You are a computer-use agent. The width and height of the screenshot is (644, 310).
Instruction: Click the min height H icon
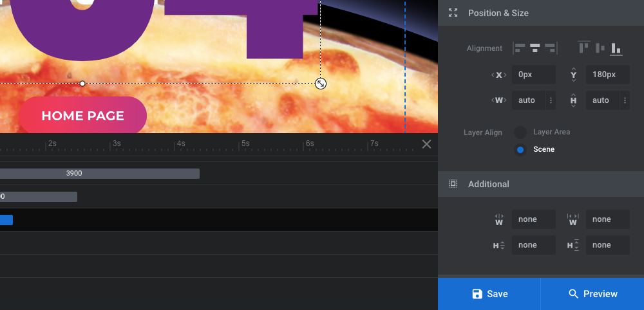coord(499,245)
